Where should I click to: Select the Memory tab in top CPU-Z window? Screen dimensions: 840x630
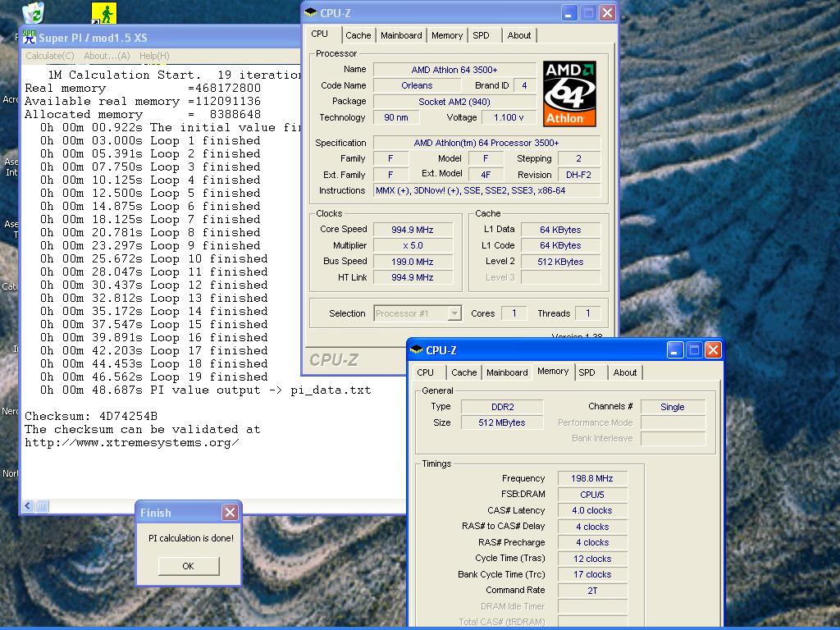[447, 35]
